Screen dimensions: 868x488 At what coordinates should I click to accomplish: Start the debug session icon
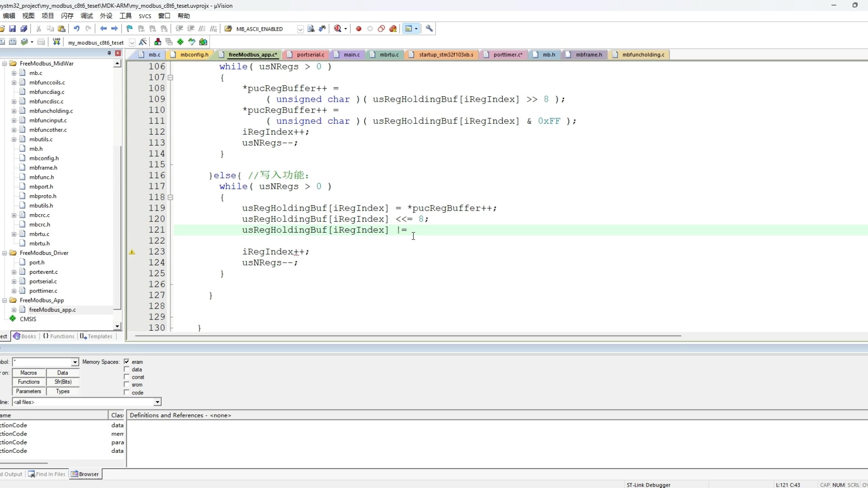coord(338,28)
